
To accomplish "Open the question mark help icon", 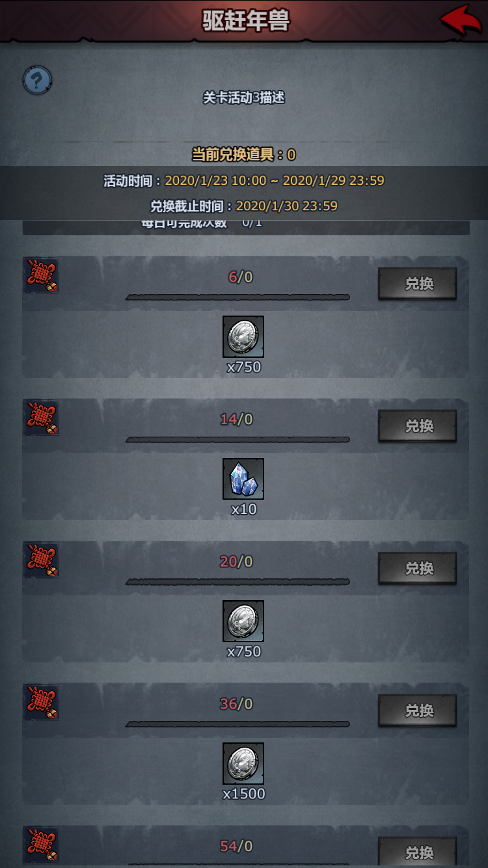I will click(38, 81).
